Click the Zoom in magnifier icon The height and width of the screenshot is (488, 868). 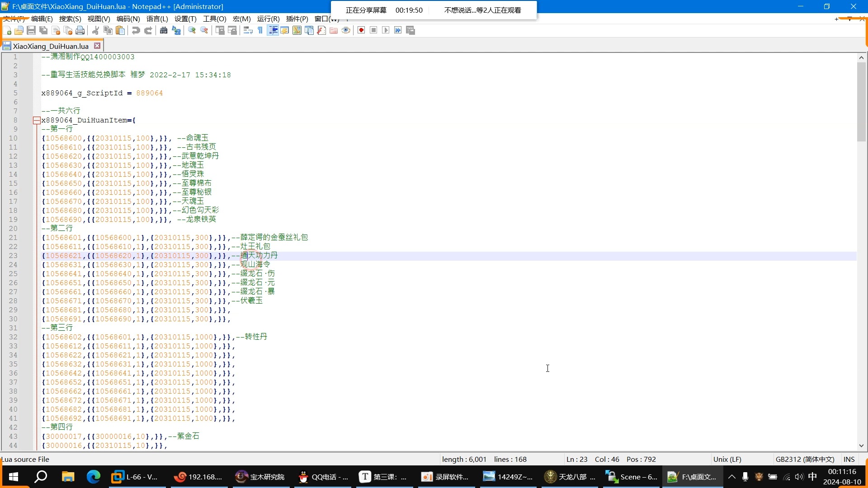(192, 30)
